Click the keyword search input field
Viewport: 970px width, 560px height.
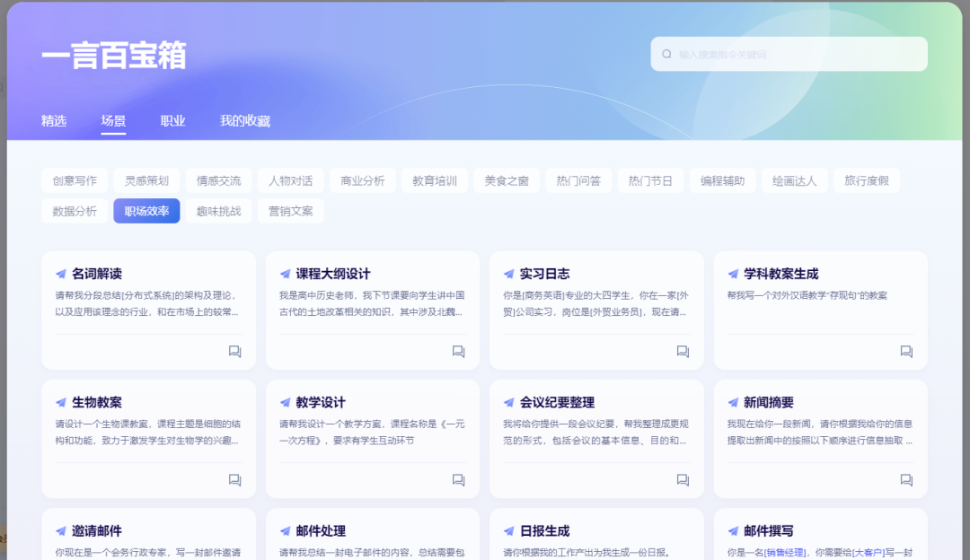pos(789,54)
